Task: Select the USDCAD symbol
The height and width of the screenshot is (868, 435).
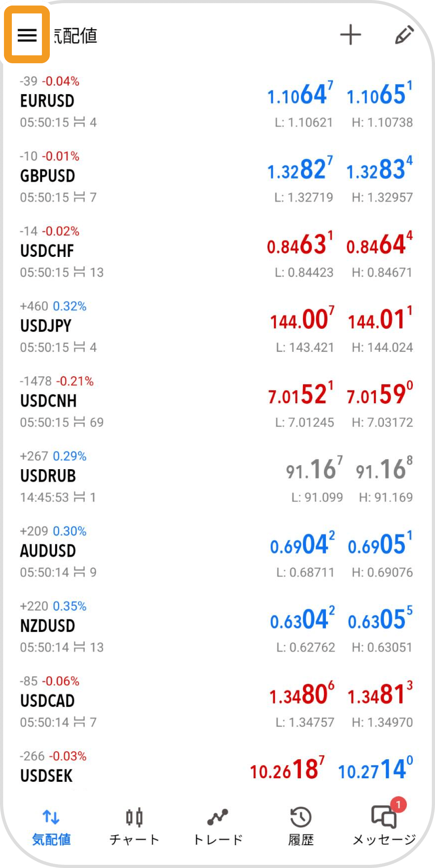Action: coord(47,701)
